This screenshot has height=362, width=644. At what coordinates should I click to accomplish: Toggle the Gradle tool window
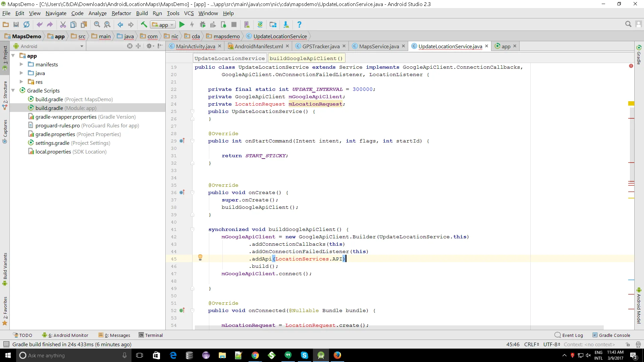point(639,55)
